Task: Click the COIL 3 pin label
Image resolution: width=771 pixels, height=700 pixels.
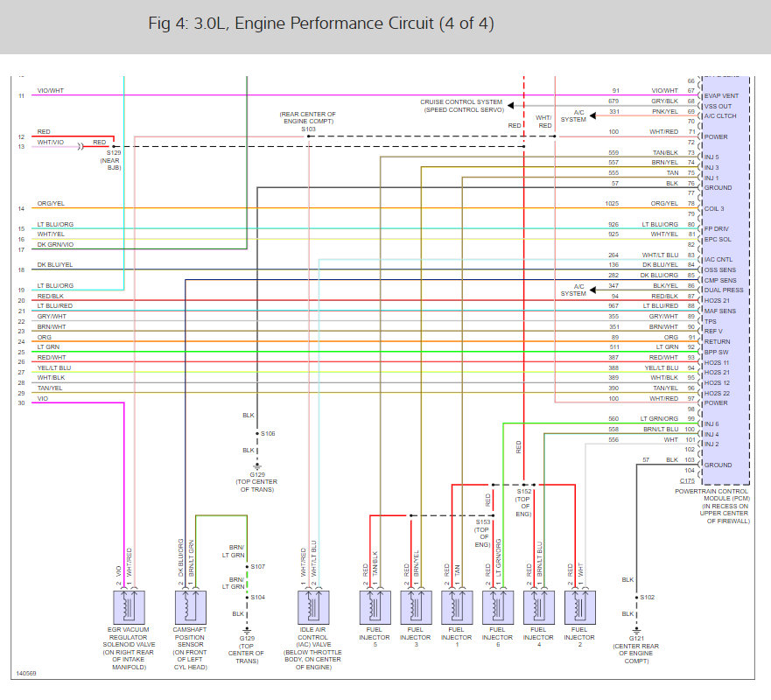Action: [714, 208]
